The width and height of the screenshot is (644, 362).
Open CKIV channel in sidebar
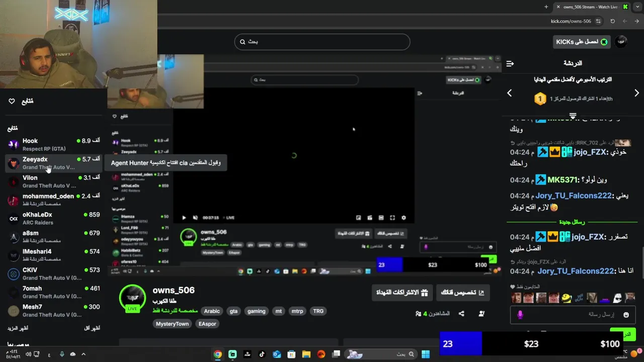(53, 274)
